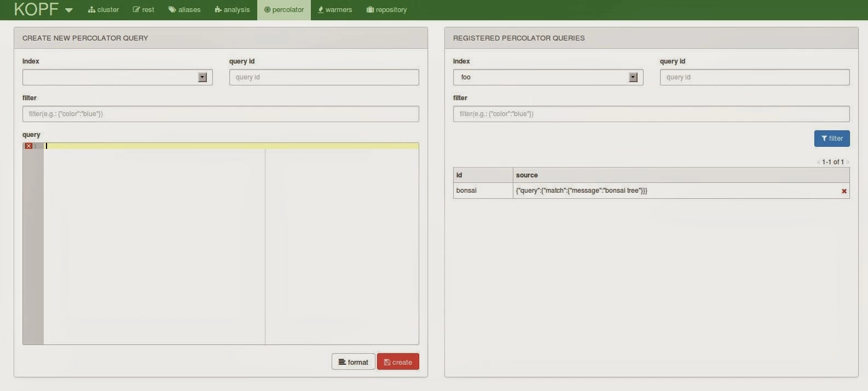Open the foo index dropdown in registered queries
Screen dimensions: 868x391
(x=548, y=77)
